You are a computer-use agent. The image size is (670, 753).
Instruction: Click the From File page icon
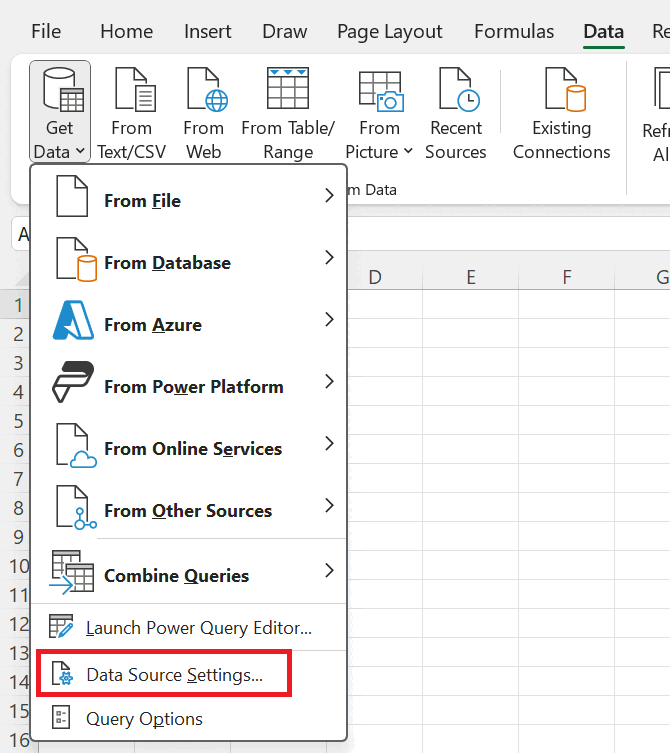tap(72, 196)
